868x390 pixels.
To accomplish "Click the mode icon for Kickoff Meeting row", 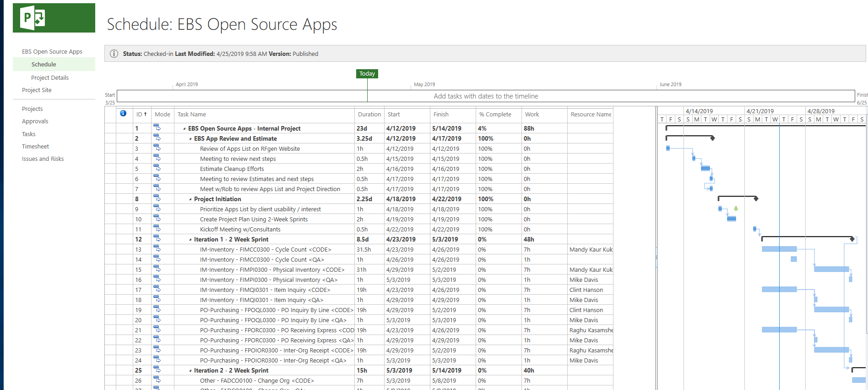I will click(157, 229).
